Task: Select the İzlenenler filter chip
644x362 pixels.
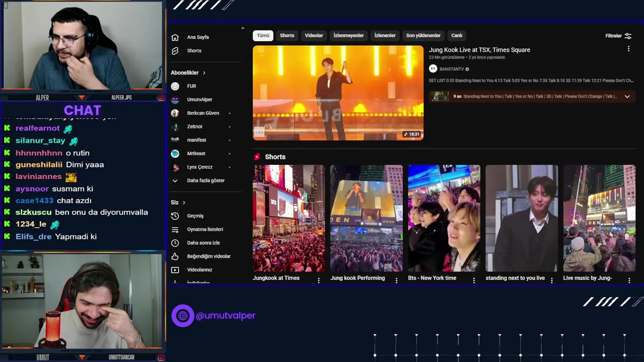Action: (x=385, y=36)
